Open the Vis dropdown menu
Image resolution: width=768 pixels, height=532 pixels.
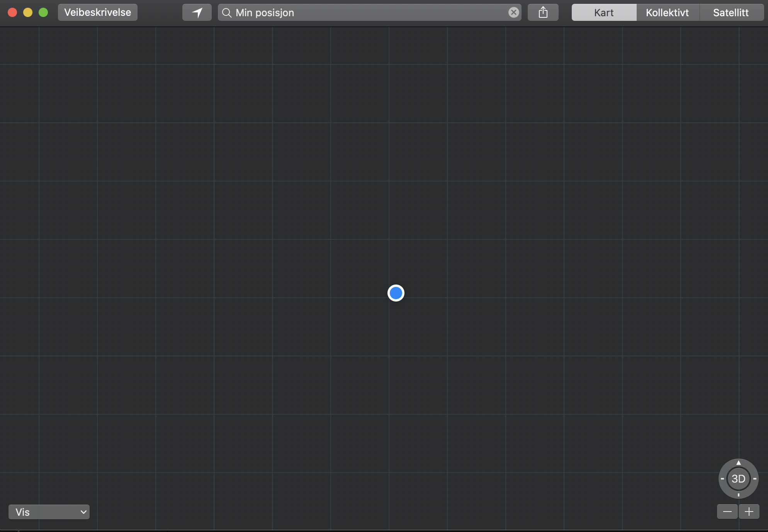pyautogui.click(x=49, y=512)
